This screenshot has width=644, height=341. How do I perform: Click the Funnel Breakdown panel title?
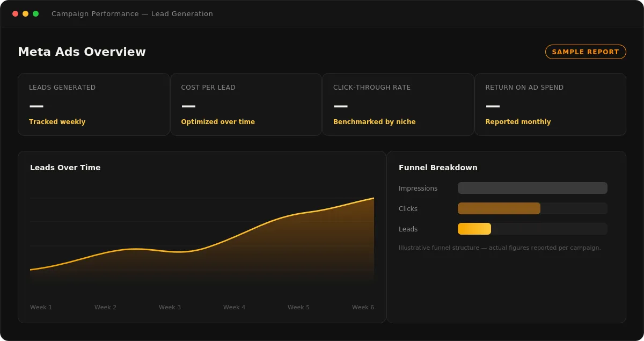click(438, 168)
